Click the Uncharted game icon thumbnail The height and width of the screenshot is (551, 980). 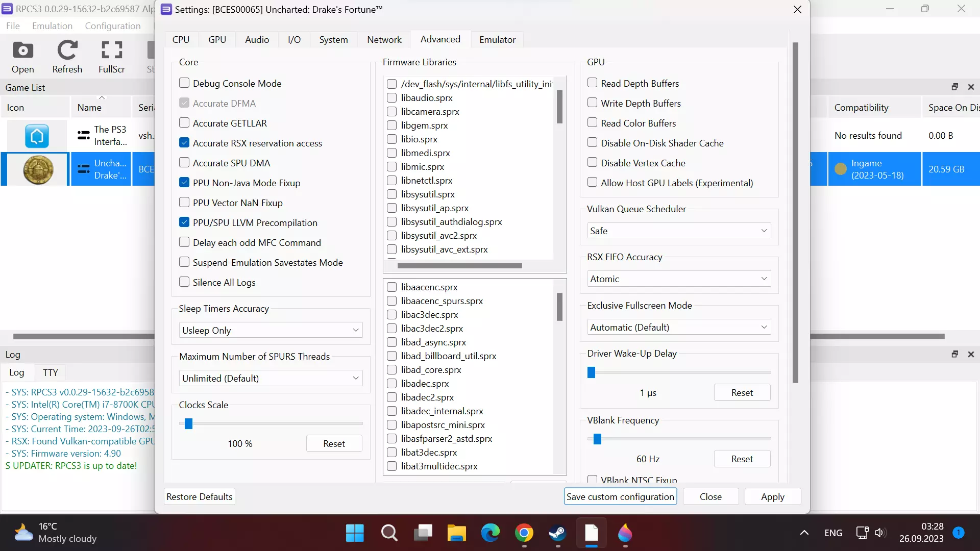click(38, 169)
